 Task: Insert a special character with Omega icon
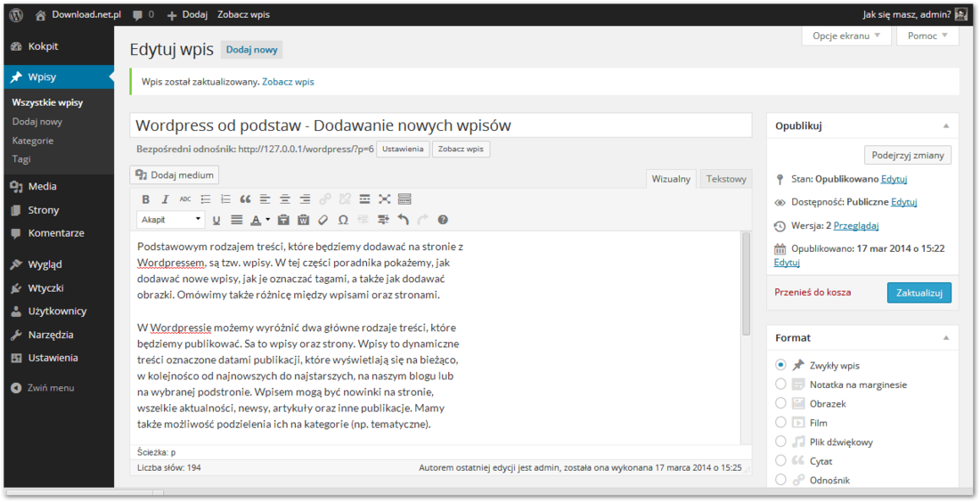tap(343, 220)
